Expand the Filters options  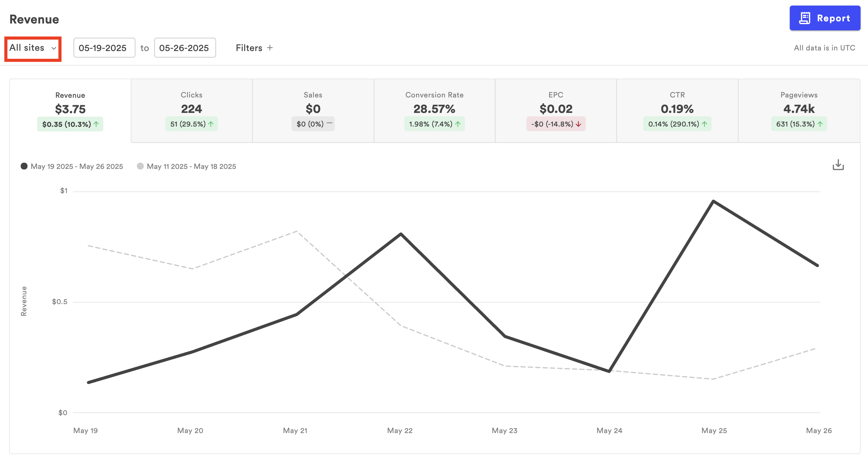click(x=249, y=48)
